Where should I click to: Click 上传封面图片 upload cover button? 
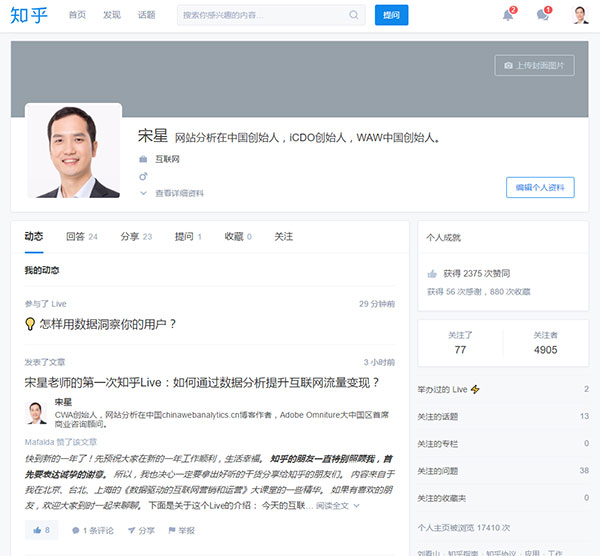click(534, 66)
